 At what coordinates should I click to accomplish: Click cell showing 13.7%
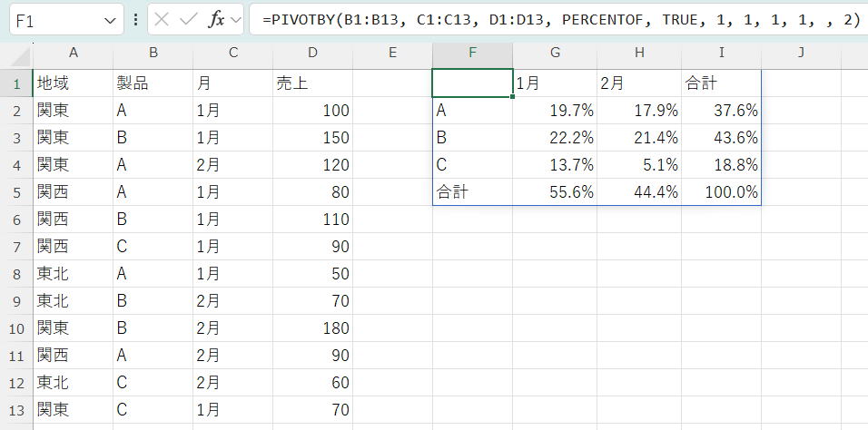coord(555,165)
